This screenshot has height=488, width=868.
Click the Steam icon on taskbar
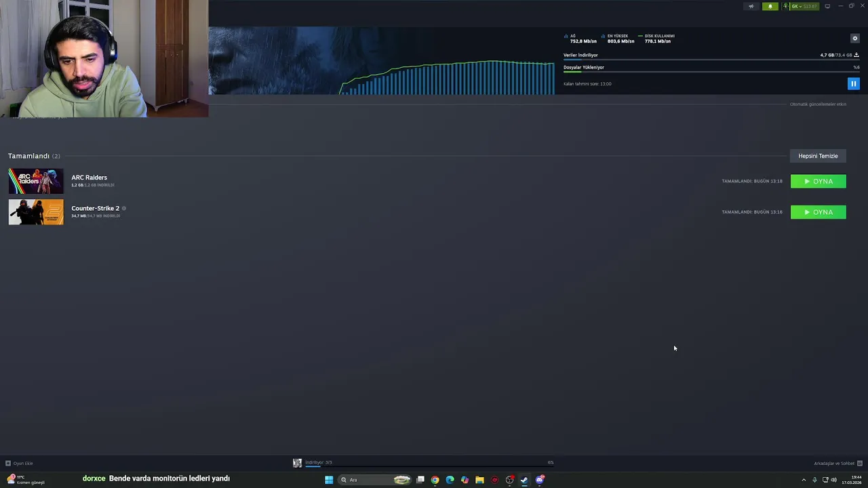click(524, 480)
